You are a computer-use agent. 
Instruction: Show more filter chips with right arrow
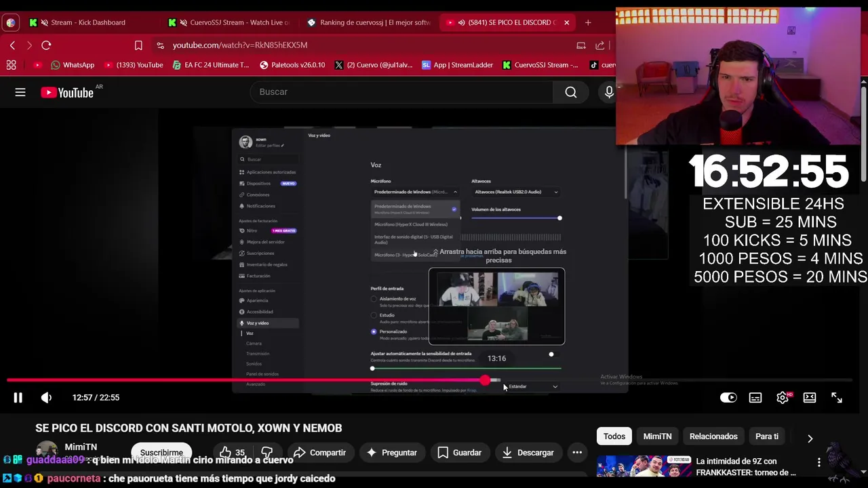810,438
